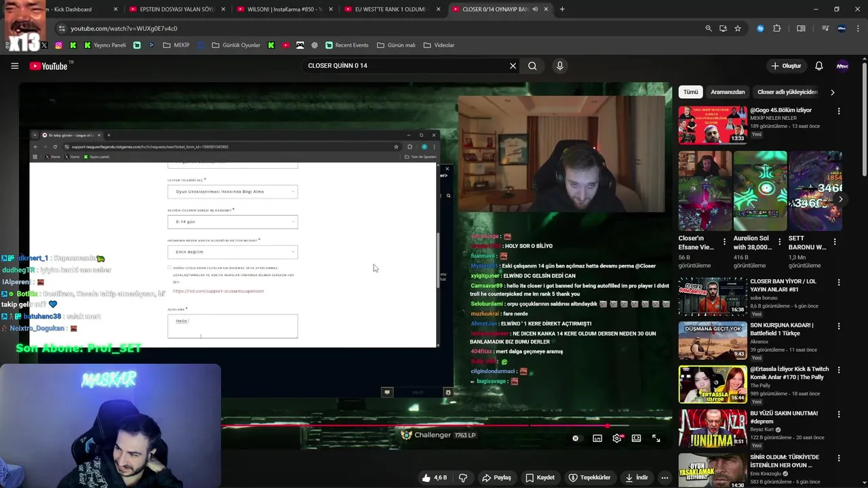The height and width of the screenshot is (488, 868).
Task: Select the Tümü filter chip
Action: point(690,92)
